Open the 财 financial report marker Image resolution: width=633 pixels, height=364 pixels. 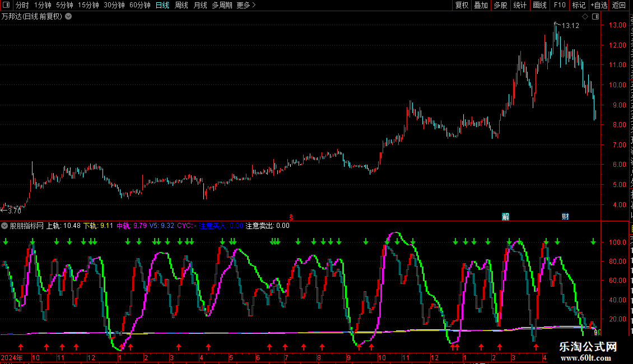[565, 217]
